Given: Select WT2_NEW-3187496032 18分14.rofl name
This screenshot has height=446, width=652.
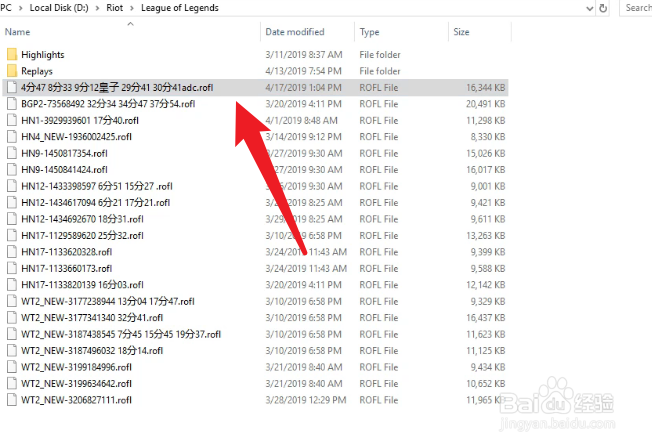Looking at the screenshot, I should 92,351.
